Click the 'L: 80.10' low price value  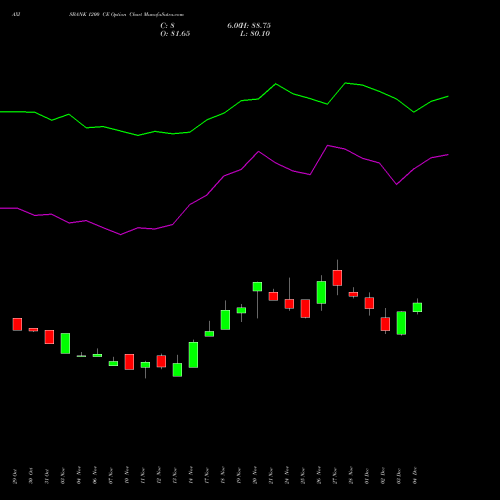pos(255,34)
